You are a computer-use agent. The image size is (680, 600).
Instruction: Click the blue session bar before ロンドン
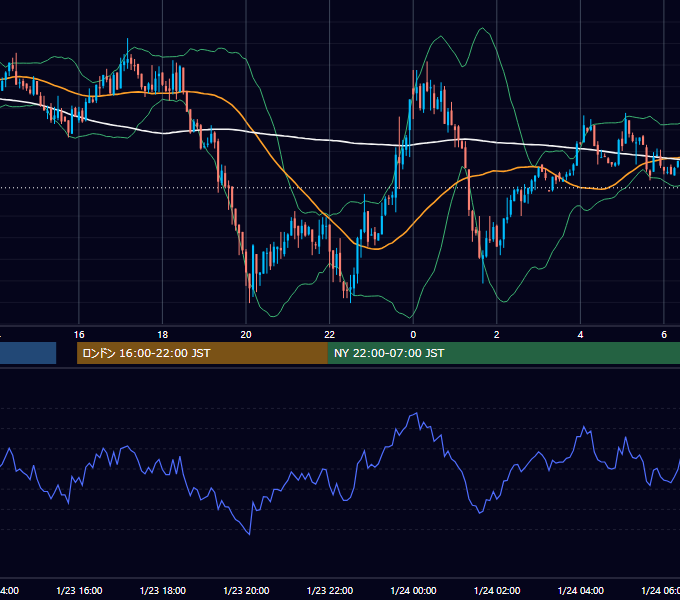(28, 353)
